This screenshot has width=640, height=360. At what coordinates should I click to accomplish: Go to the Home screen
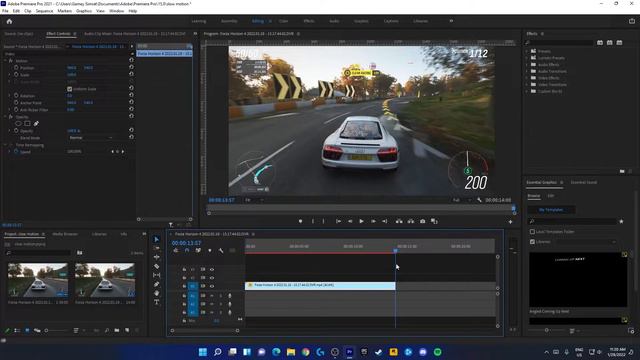(9, 21)
